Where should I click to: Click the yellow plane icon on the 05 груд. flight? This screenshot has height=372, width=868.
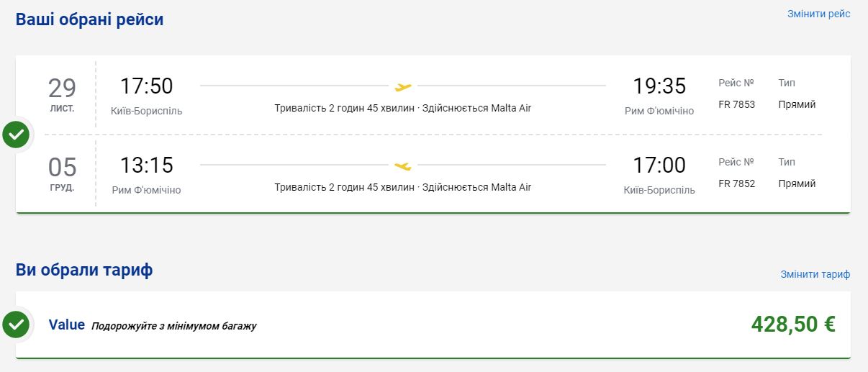(x=403, y=166)
